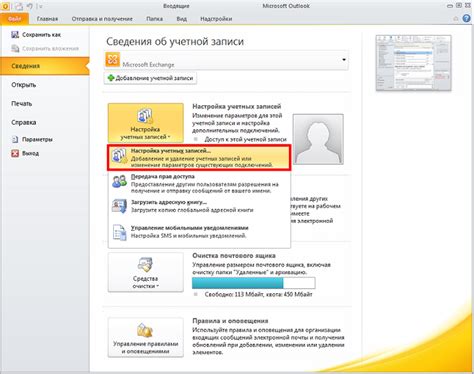Click the user profile photo placeholder
474x374 pixels.
[x=318, y=139]
